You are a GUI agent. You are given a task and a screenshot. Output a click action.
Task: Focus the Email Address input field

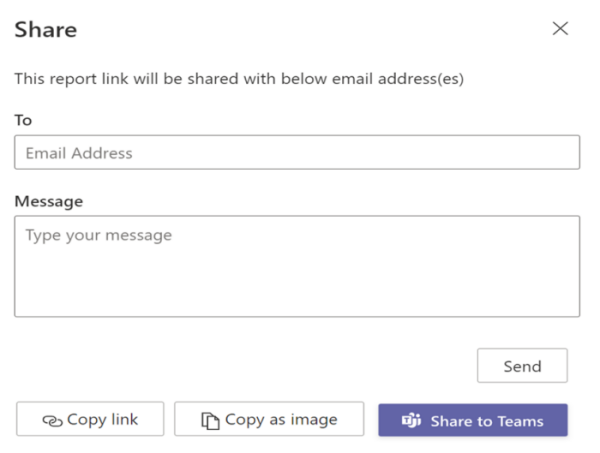tap(297, 153)
